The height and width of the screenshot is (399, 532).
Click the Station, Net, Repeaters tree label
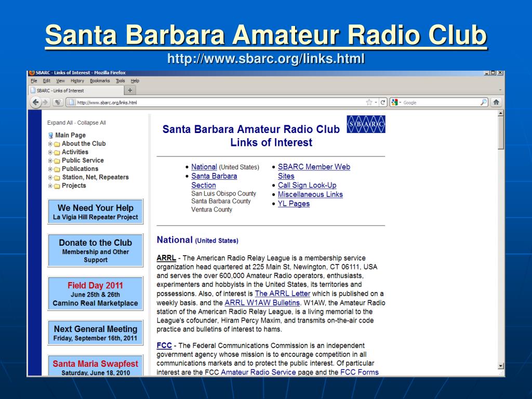point(96,177)
